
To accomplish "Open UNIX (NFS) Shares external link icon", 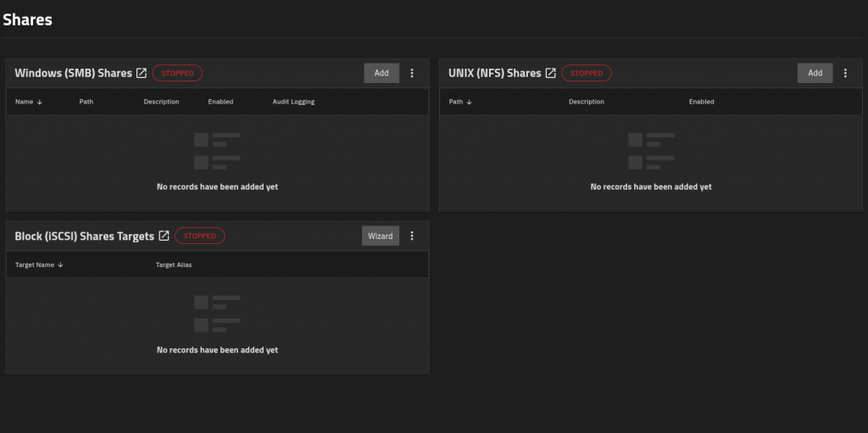I will tap(550, 73).
